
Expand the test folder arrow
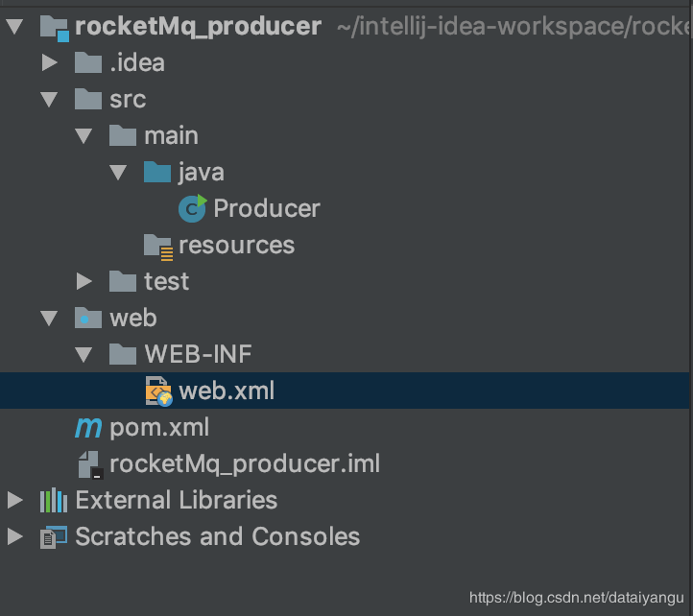(84, 281)
